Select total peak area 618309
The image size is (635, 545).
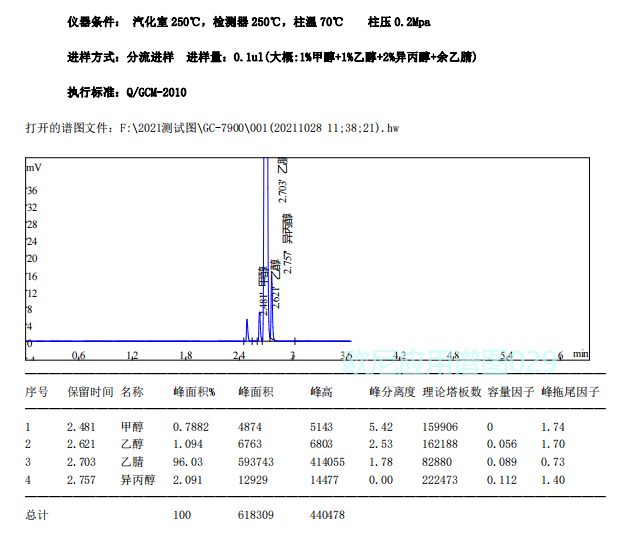click(256, 515)
